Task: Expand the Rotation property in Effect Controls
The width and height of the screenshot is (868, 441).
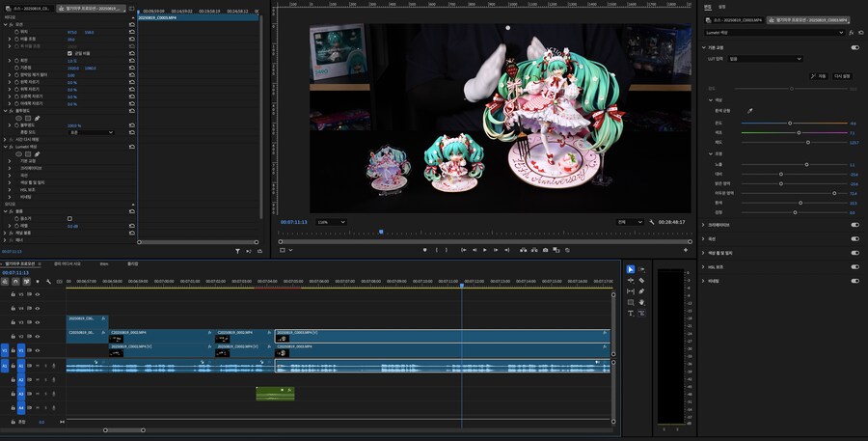Action: (x=10, y=61)
